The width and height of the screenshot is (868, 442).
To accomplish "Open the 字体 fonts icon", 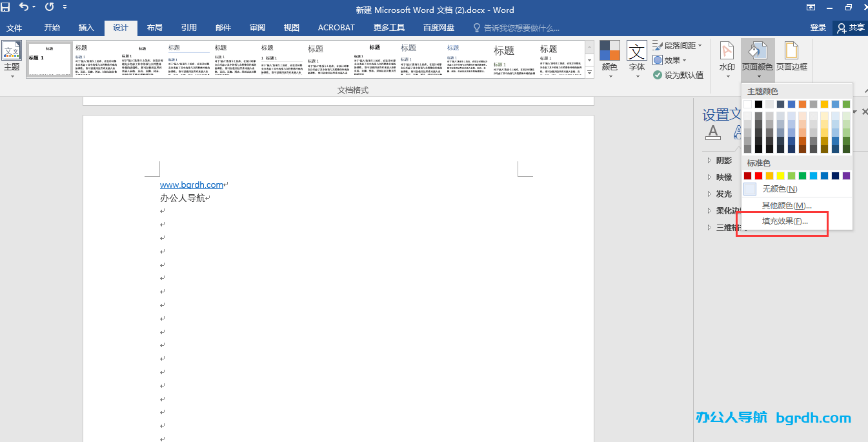I will tap(637, 57).
